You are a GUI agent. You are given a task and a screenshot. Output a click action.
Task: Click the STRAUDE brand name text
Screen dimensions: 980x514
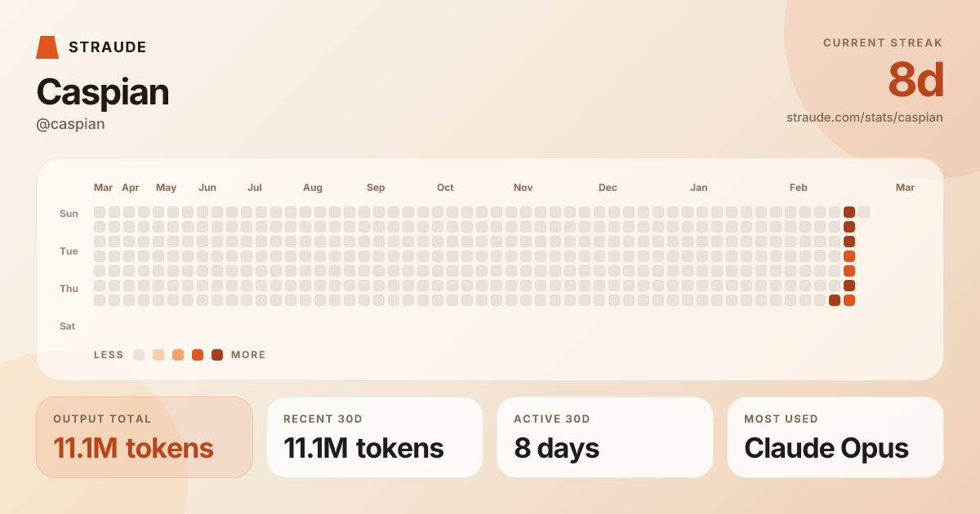click(x=108, y=47)
